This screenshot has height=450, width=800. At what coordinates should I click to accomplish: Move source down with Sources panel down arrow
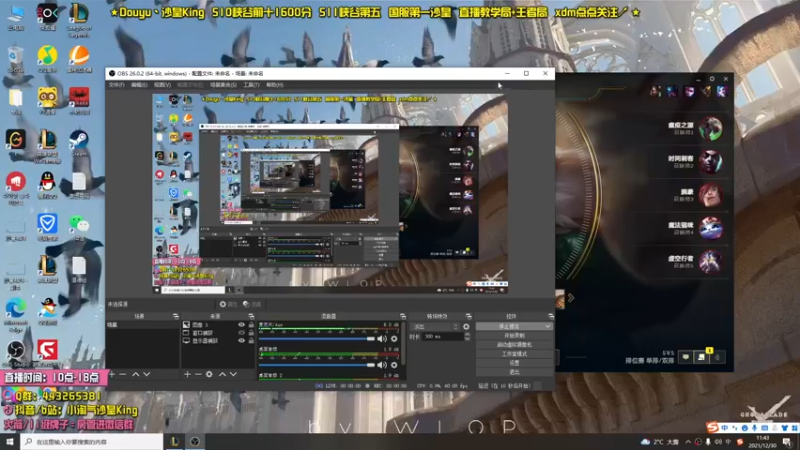233,374
